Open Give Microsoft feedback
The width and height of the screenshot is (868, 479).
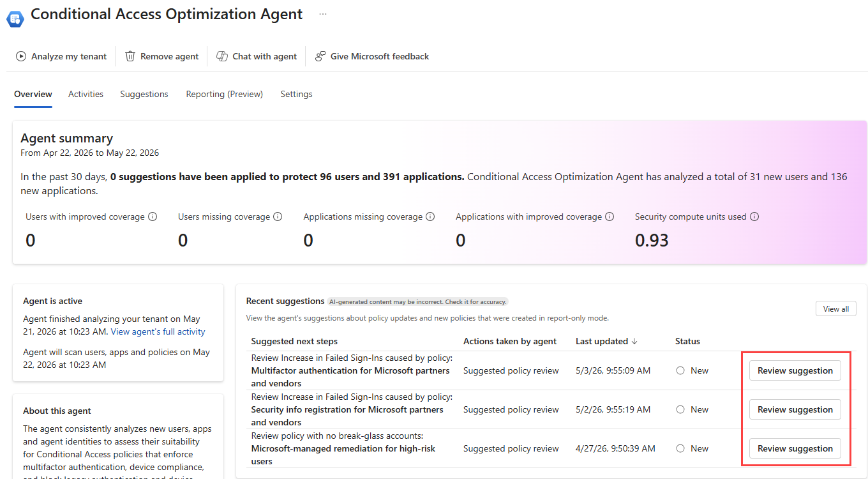pyautogui.click(x=372, y=56)
